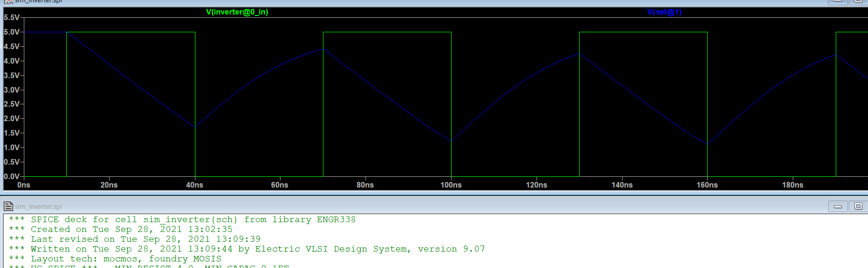Screen dimensions: 868x268
Task: Click the V(inverter@0_in) trace label
Action: coord(237,12)
